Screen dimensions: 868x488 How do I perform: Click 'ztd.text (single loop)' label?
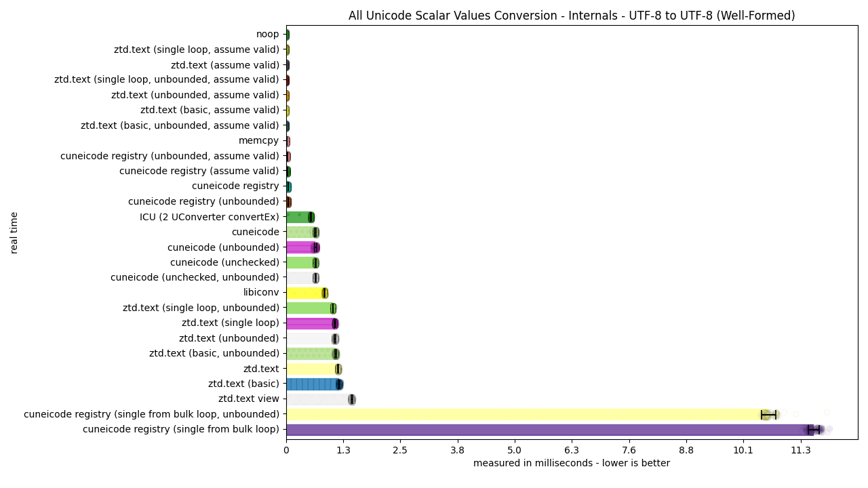pos(231,323)
